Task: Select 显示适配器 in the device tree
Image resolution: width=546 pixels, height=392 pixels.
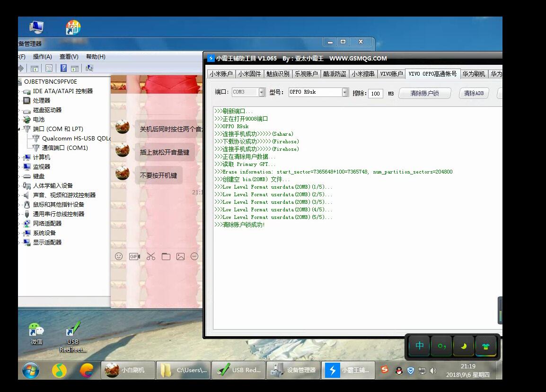Action: coord(47,242)
